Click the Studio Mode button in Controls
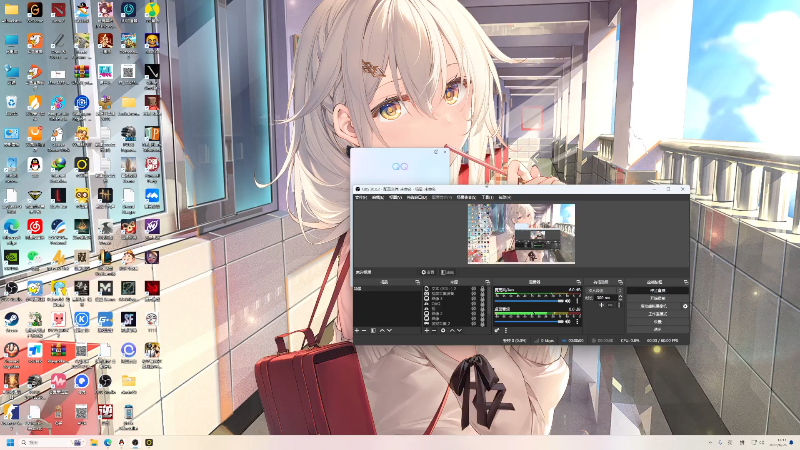Image resolution: width=800 pixels, height=450 pixels. (x=658, y=314)
